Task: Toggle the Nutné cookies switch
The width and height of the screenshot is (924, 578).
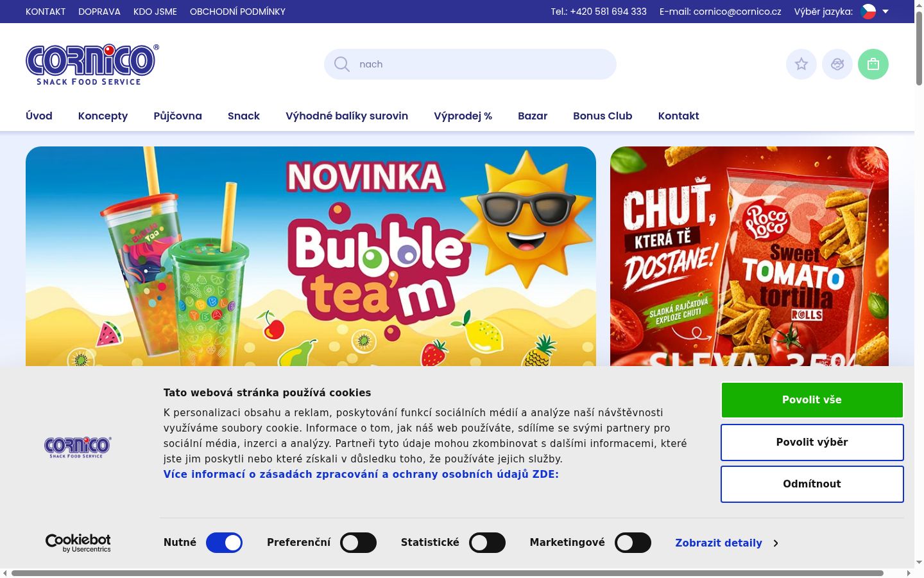Action: click(224, 543)
